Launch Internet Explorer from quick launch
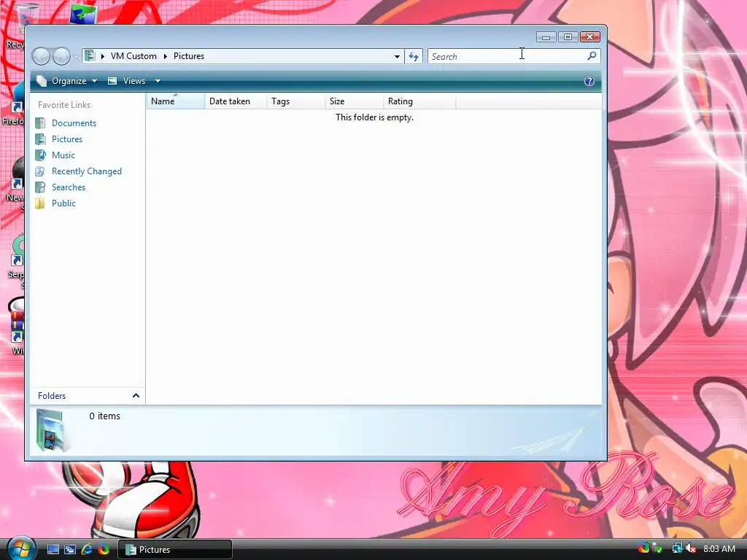Image resolution: width=747 pixels, height=560 pixels. [87, 550]
